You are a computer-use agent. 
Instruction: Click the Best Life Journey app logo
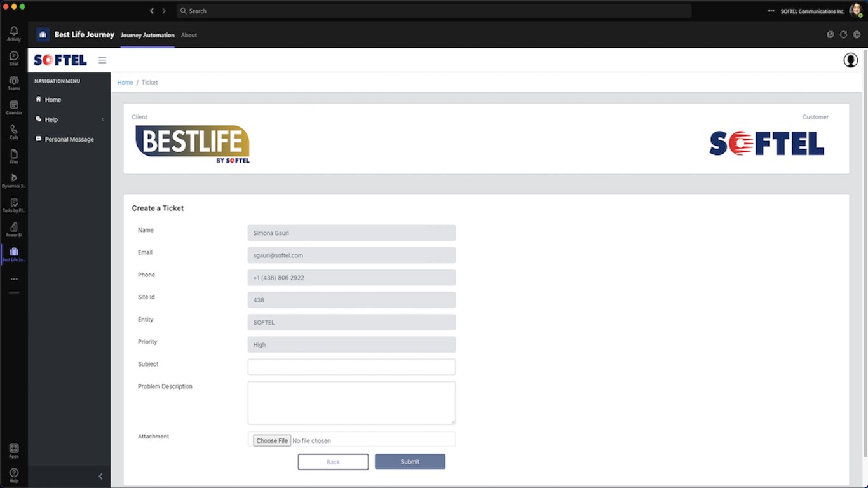43,35
